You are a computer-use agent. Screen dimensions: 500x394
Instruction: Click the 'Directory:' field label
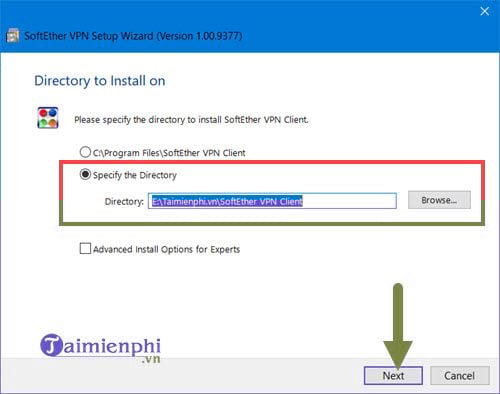coord(124,202)
